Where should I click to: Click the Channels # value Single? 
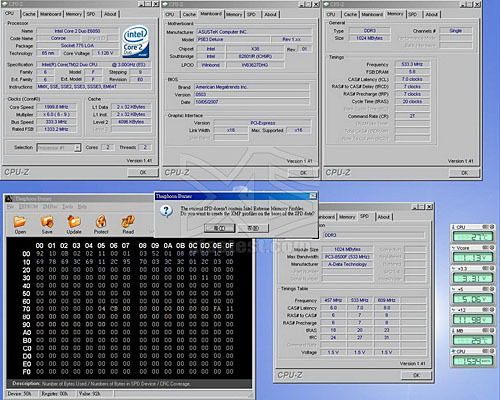455,31
